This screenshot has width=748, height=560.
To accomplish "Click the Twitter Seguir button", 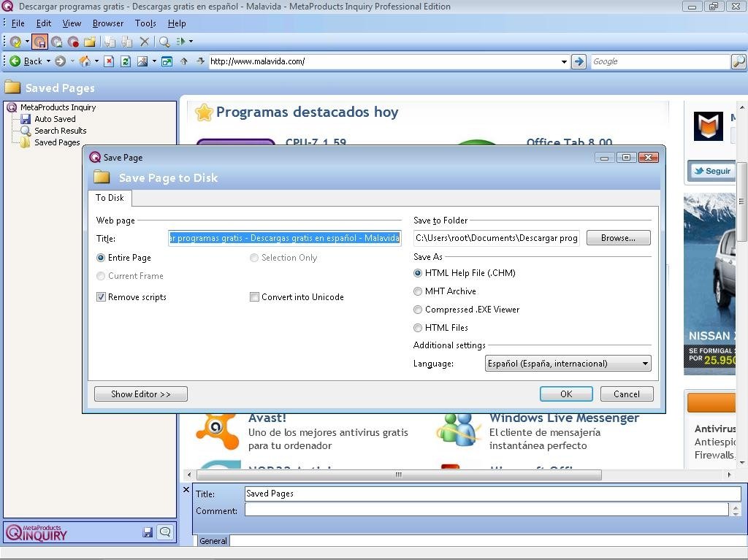I will click(712, 171).
